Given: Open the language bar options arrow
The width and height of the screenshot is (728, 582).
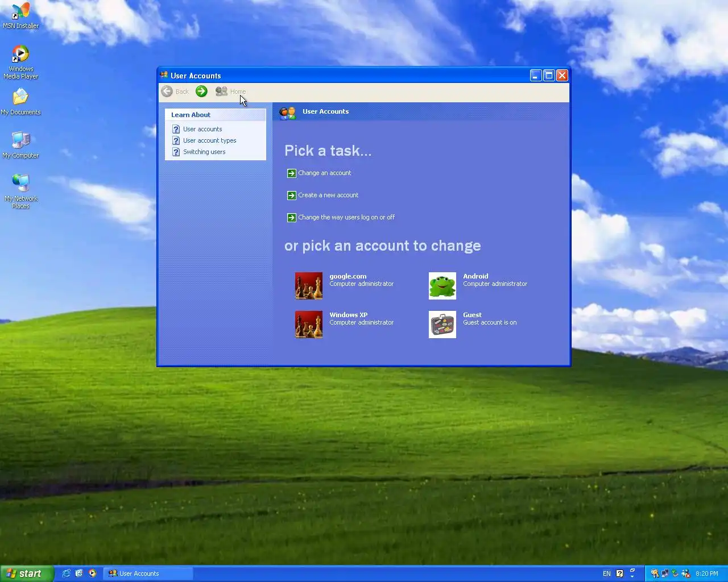Looking at the screenshot, I should coord(632,576).
